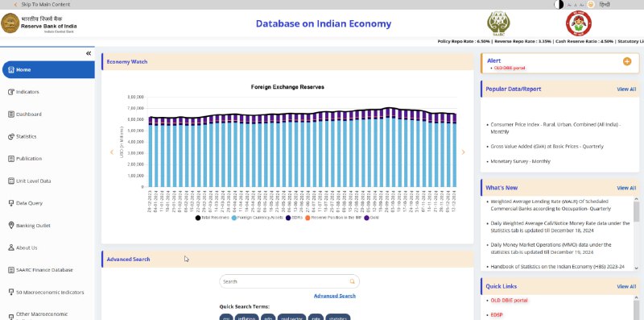Open the Advanced Search link
This screenshot has height=320, width=644.
pos(334,296)
